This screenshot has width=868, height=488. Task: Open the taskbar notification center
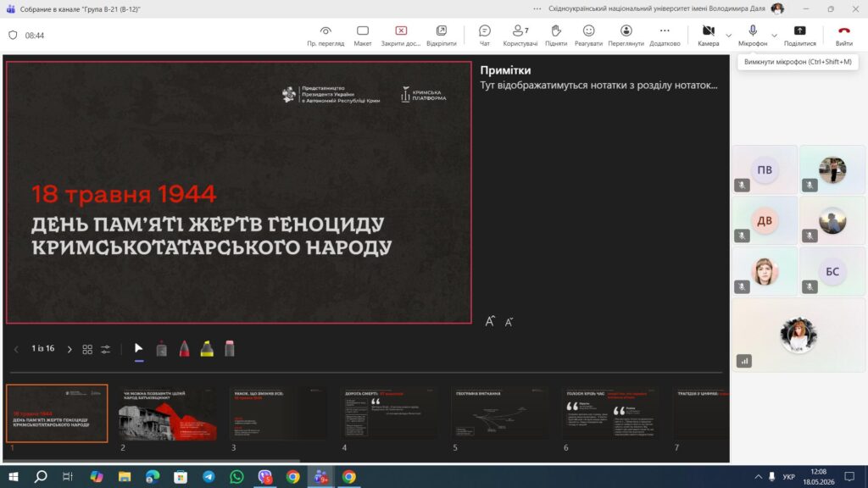[x=849, y=477]
